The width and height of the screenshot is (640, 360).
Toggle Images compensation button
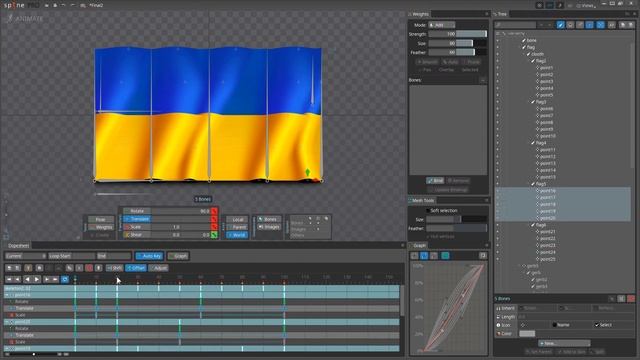(269, 227)
